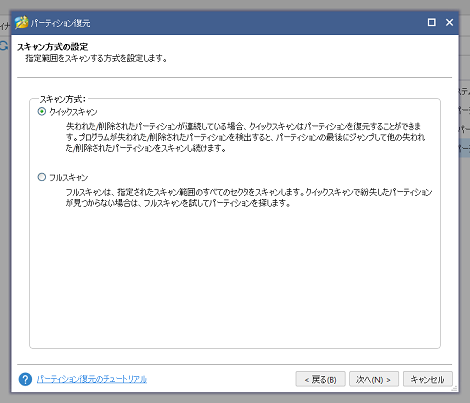Maximize the パーティション復元 dialog window
470x403 pixels.
point(432,22)
